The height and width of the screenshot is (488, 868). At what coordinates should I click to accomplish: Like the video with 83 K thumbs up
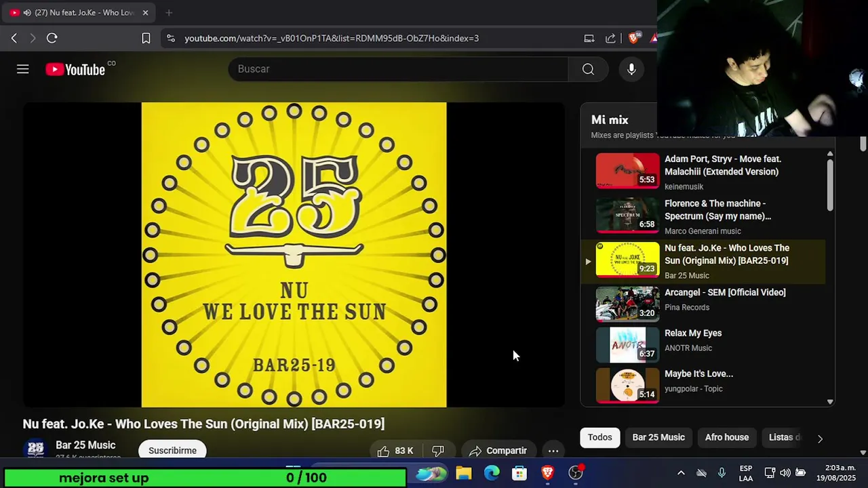395,451
